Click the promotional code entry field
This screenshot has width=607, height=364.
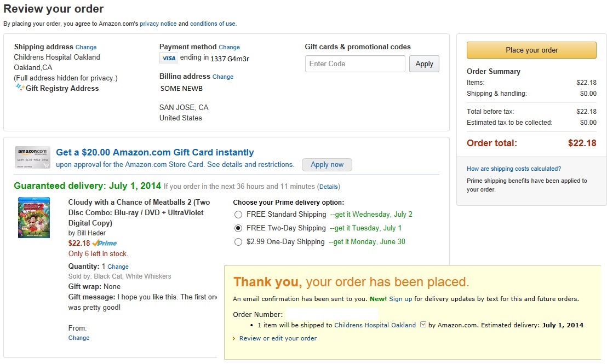(x=355, y=64)
